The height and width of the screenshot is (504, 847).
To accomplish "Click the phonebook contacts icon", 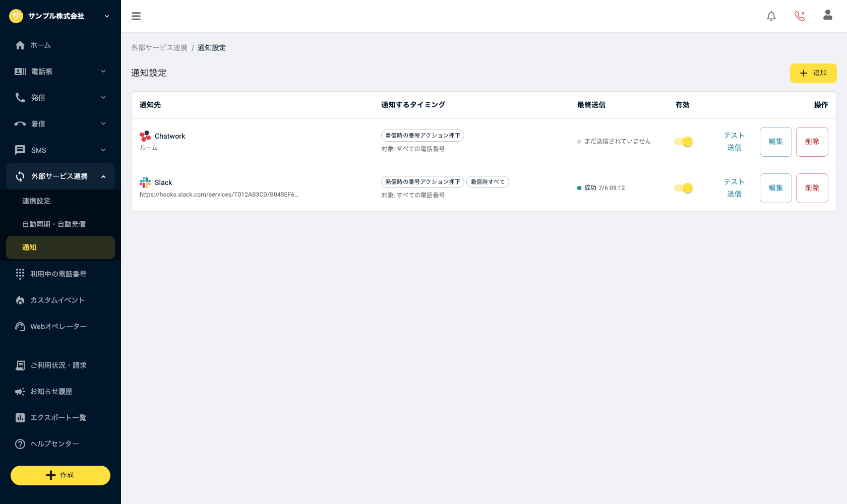I will coord(20,72).
